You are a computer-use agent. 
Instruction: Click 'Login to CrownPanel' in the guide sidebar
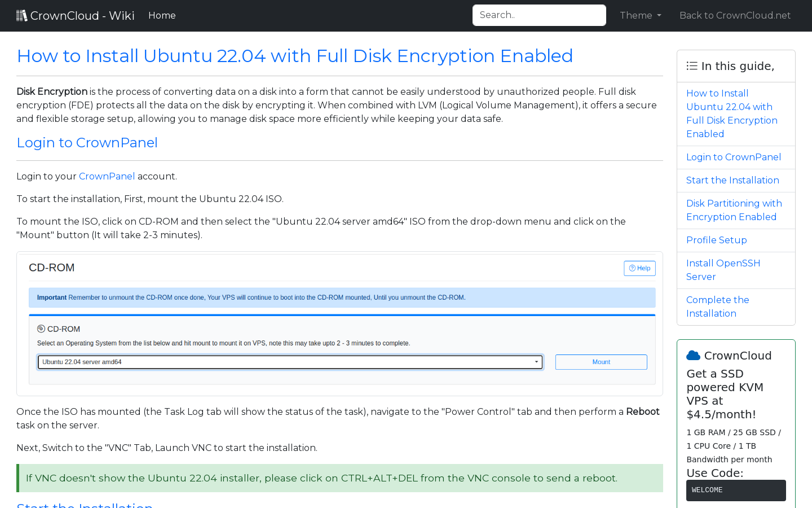point(734,157)
